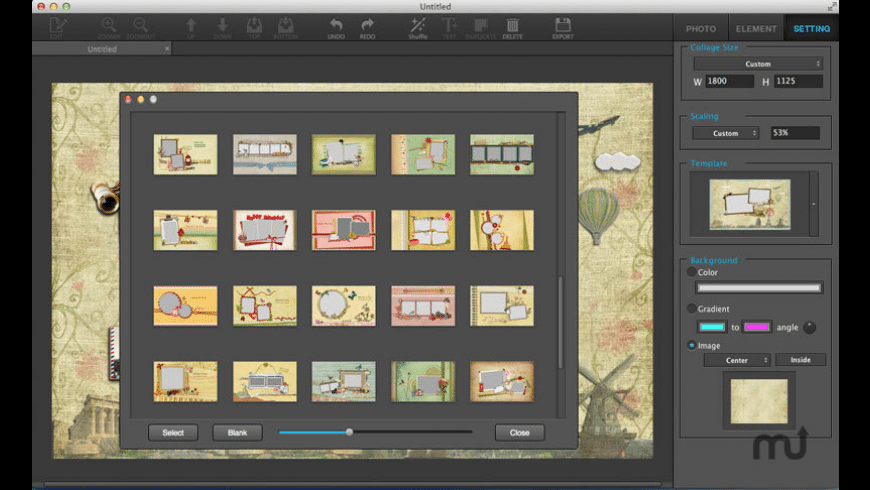Click the Duplicate icon in toolbar
Screen dimensions: 870x490
tap(482, 25)
